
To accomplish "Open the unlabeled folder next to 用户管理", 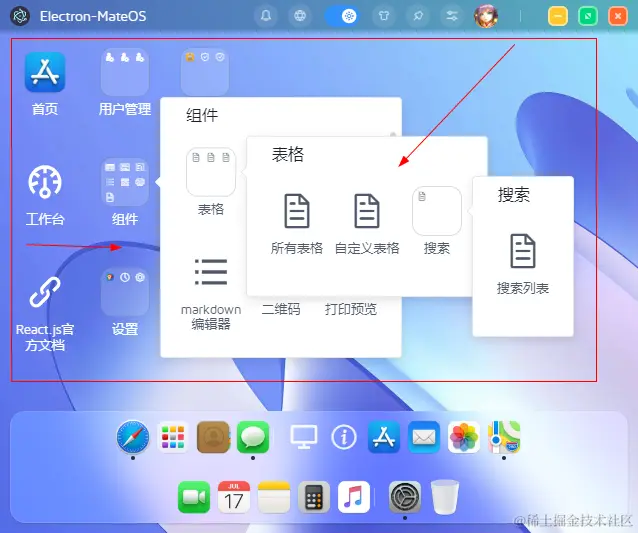I will click(x=204, y=72).
